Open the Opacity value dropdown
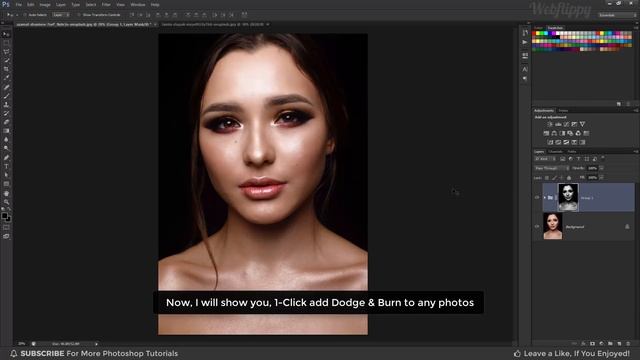Screen dimensions: 640x360 coord(601,168)
